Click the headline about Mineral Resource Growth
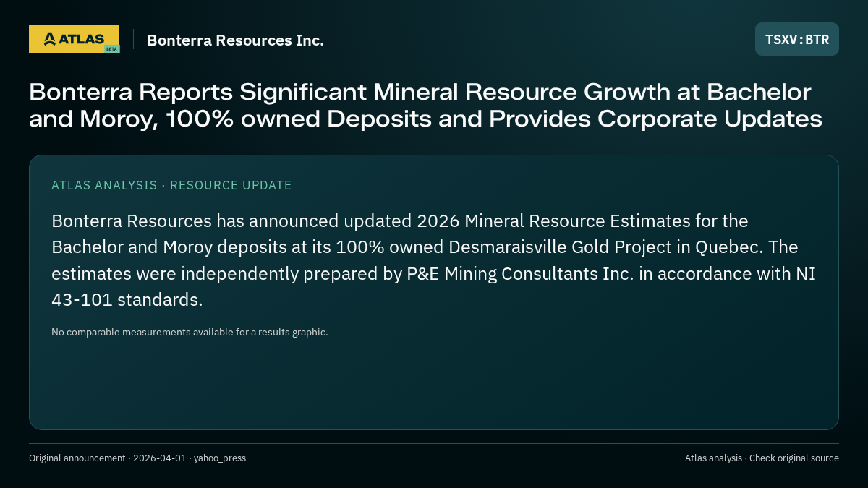 (x=425, y=106)
